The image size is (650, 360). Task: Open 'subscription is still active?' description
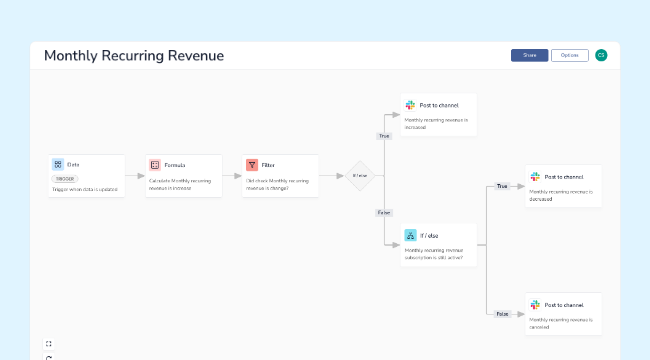point(434,254)
